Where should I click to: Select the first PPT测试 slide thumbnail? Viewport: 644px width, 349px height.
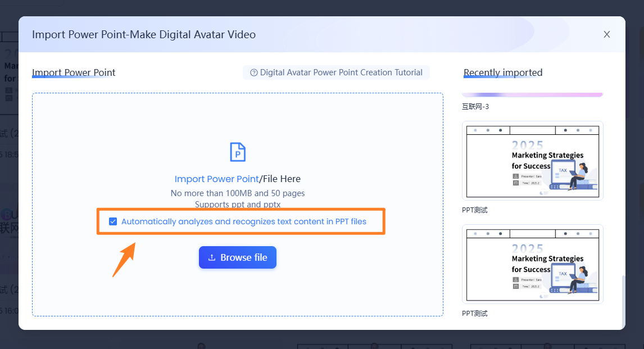pos(532,161)
